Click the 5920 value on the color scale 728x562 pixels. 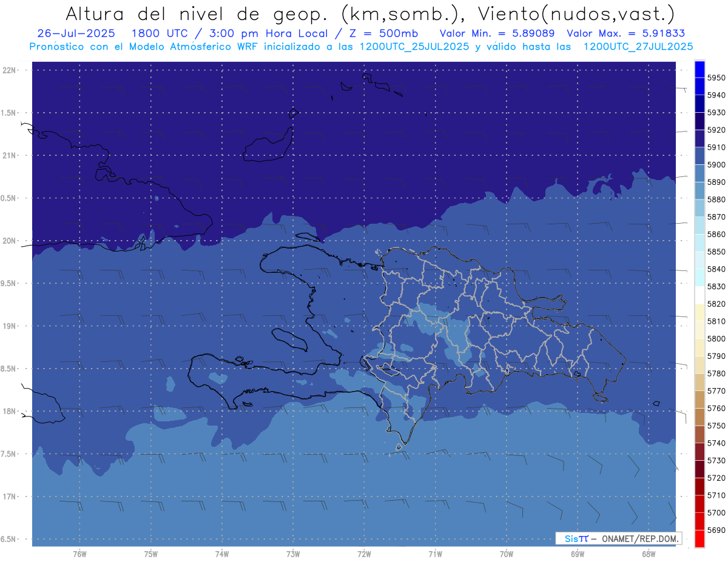[x=716, y=130]
